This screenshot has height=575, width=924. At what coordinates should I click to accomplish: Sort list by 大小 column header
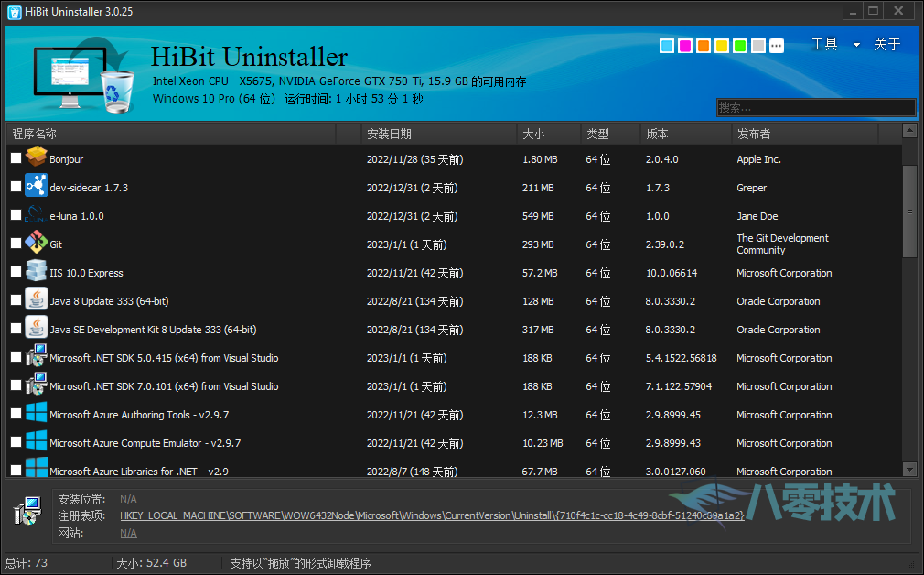click(549, 134)
